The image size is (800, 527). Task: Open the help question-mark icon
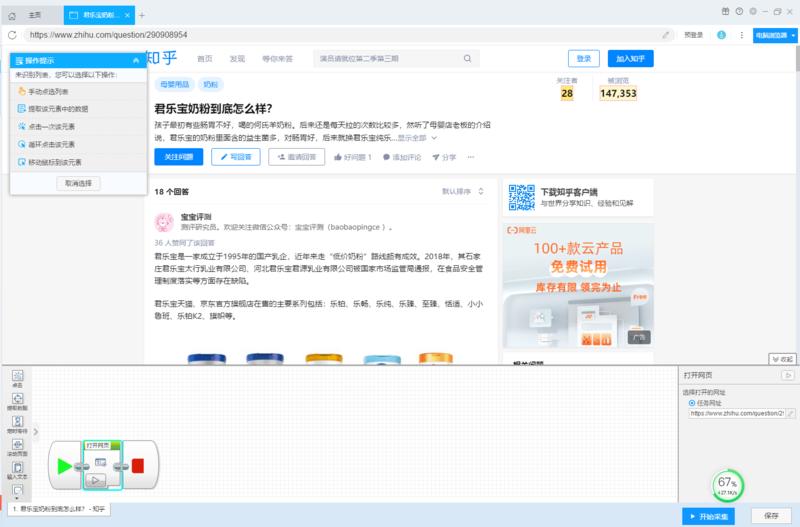click(x=739, y=11)
